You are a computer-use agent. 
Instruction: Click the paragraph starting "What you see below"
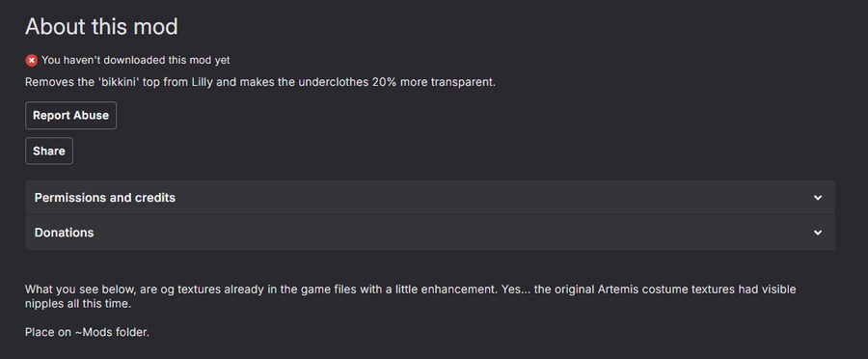(410, 297)
